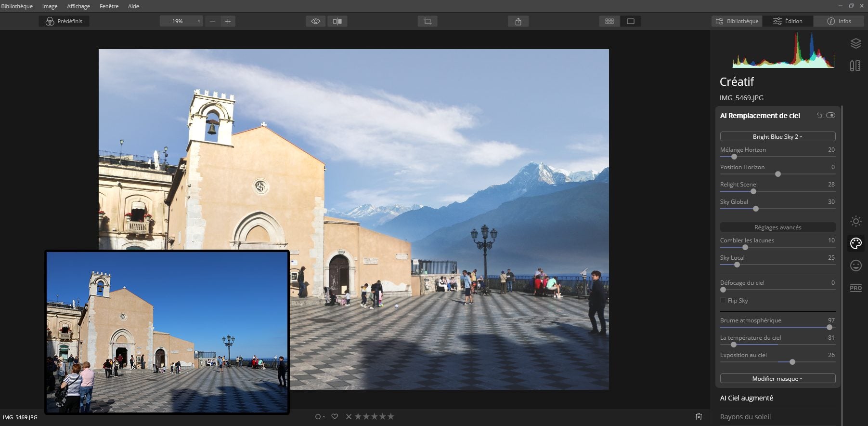Click the Brume atmosphérique slider handle

coord(829,327)
